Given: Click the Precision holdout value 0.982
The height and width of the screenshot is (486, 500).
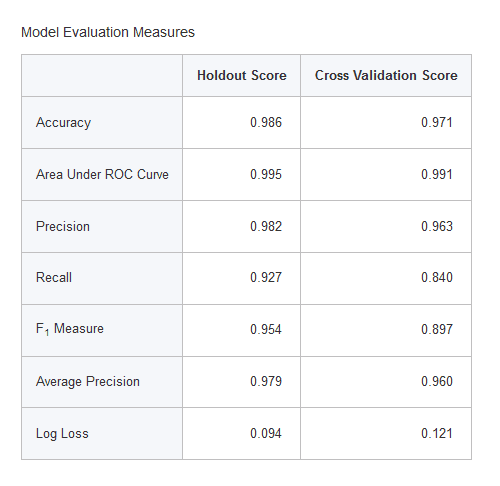Looking at the screenshot, I should tap(266, 226).
